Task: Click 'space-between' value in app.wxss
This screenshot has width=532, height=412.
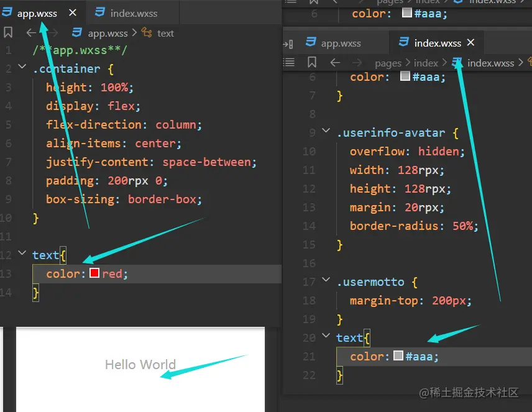Action: click(x=206, y=162)
